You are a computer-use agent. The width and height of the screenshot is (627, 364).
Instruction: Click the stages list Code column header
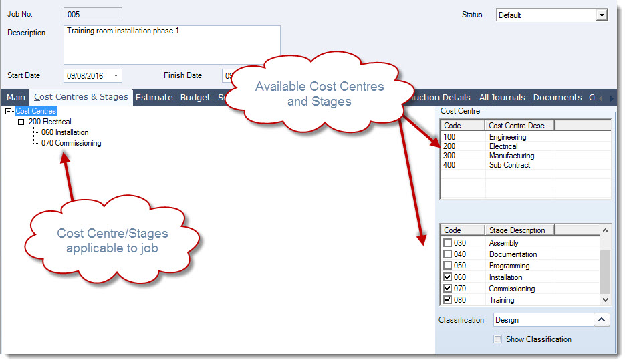tap(463, 230)
